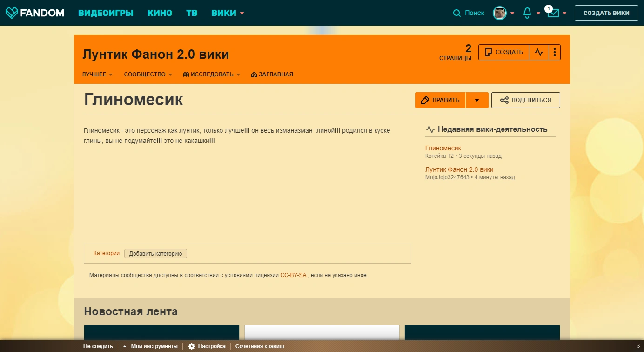
Task: Open the notifications bell icon
Action: (x=527, y=13)
